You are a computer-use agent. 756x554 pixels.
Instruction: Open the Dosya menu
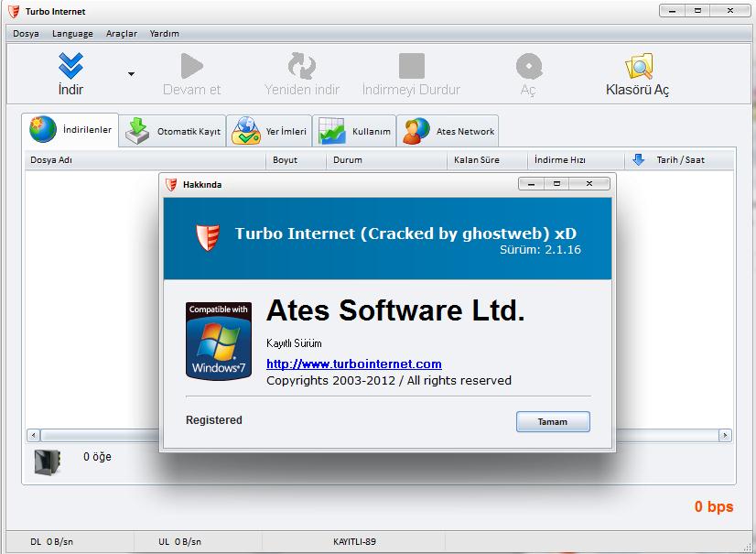pos(26,33)
